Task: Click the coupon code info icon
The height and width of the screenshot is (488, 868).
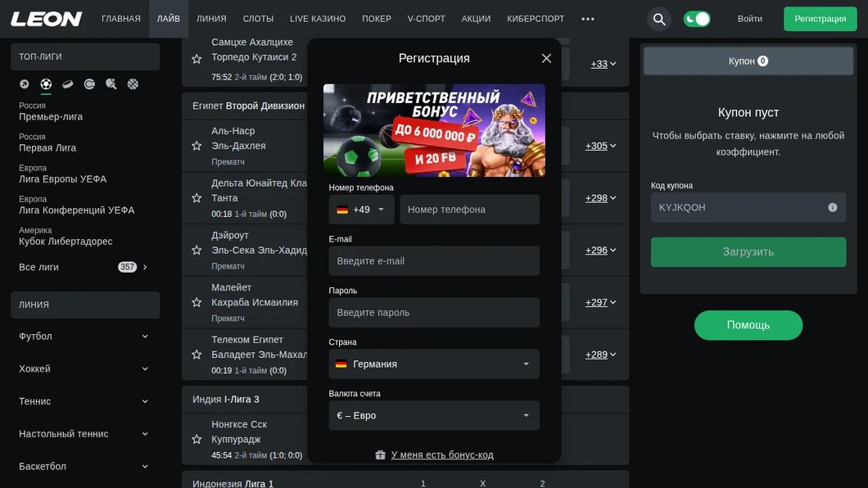Action: 833,207
